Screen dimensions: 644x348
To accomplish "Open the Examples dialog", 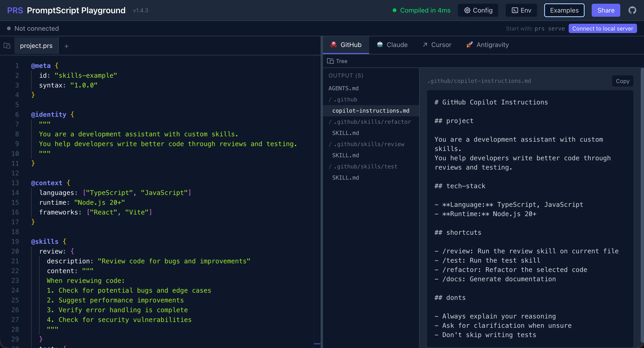I will [564, 10].
